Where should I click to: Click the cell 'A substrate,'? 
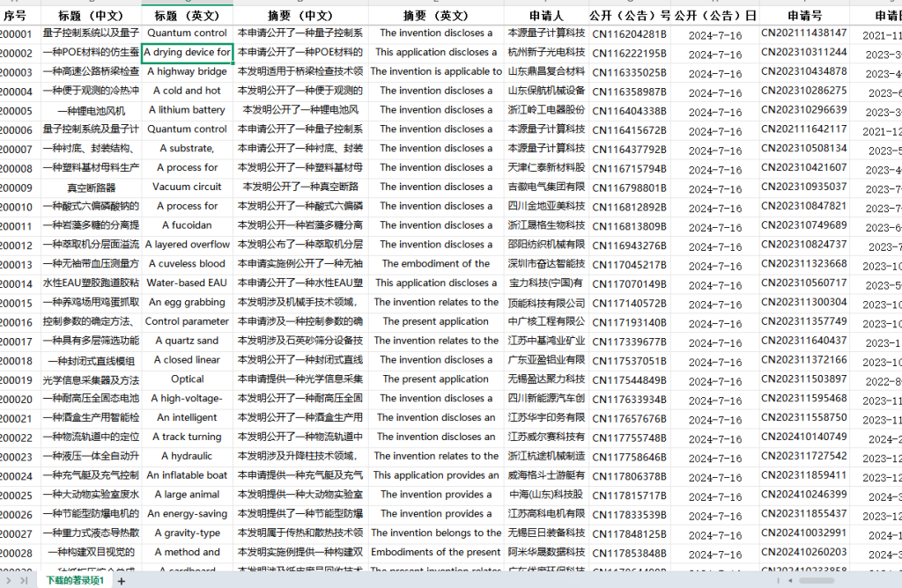pos(187,148)
